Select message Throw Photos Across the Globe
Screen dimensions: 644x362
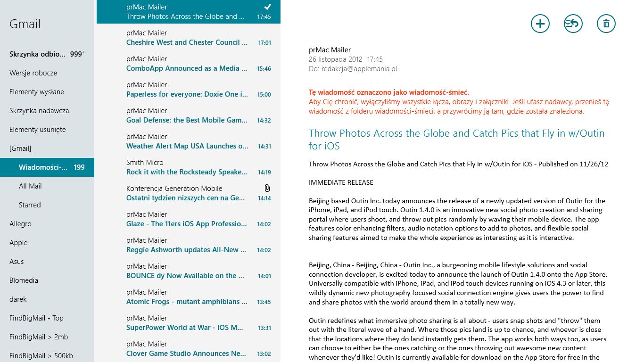tap(189, 12)
